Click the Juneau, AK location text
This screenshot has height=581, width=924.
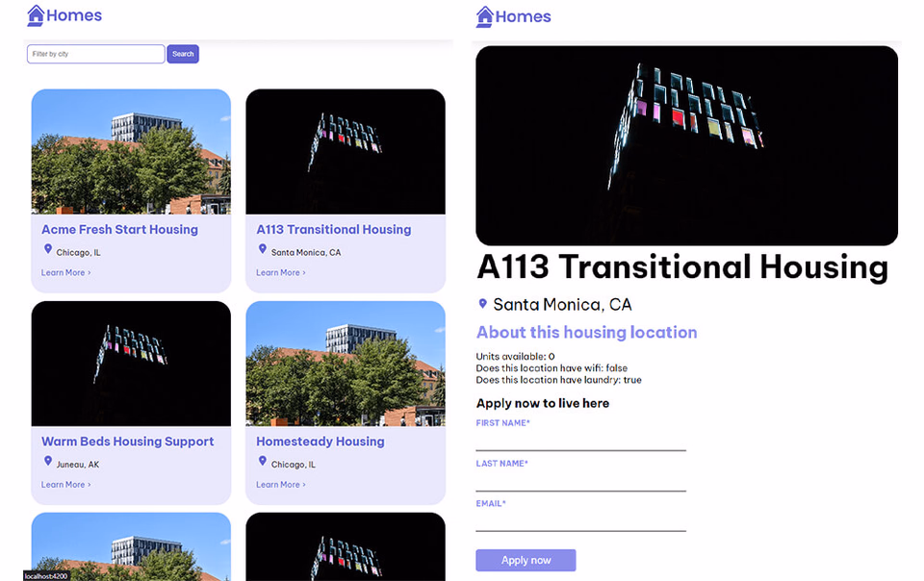pos(78,465)
